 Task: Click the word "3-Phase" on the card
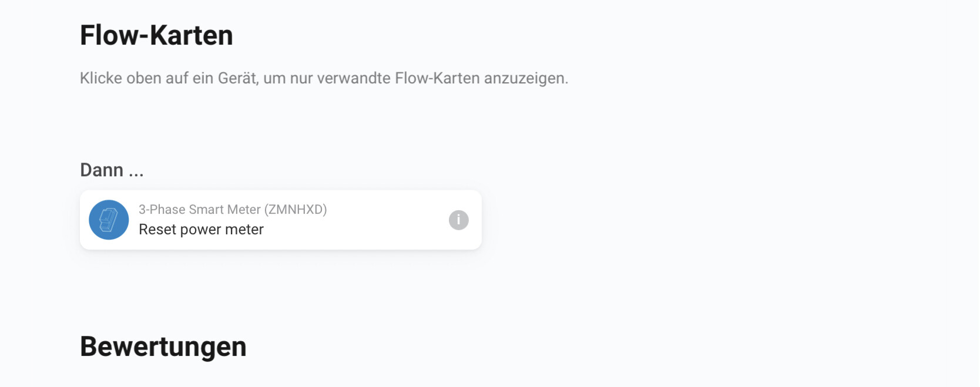(162, 210)
